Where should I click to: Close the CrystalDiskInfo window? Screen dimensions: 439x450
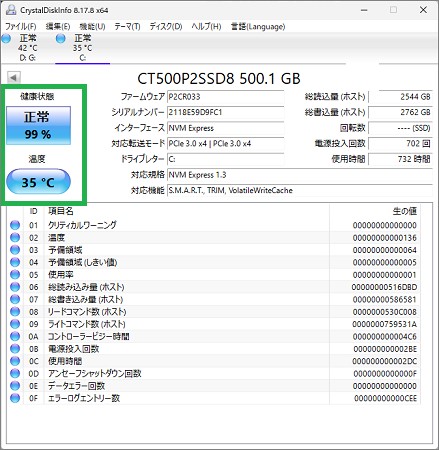[x=423, y=10]
